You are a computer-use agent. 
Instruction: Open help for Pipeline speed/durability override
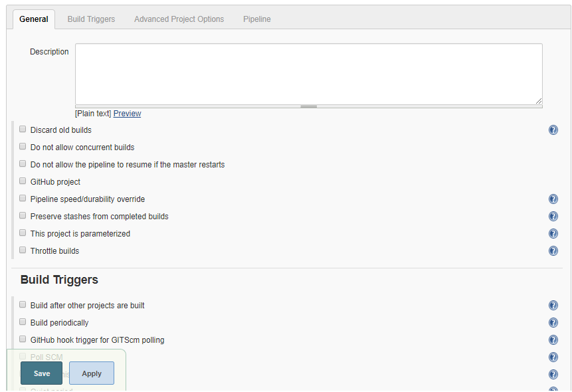[553, 199]
